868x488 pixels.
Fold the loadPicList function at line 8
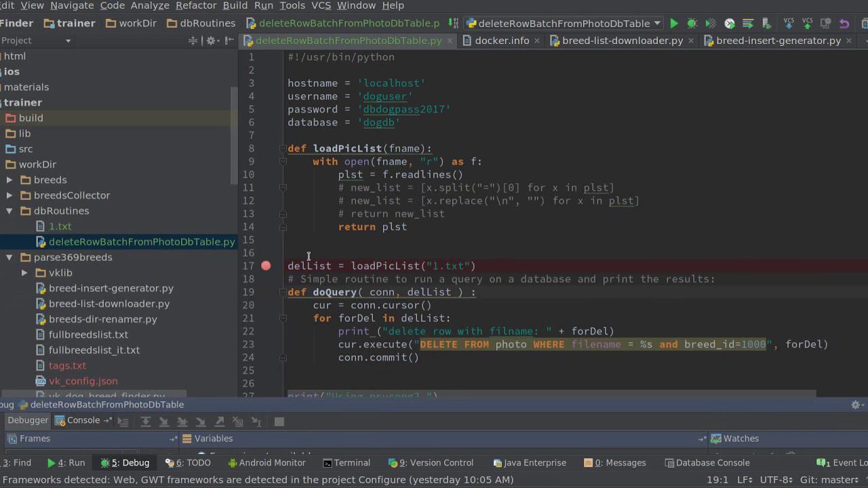[283, 148]
